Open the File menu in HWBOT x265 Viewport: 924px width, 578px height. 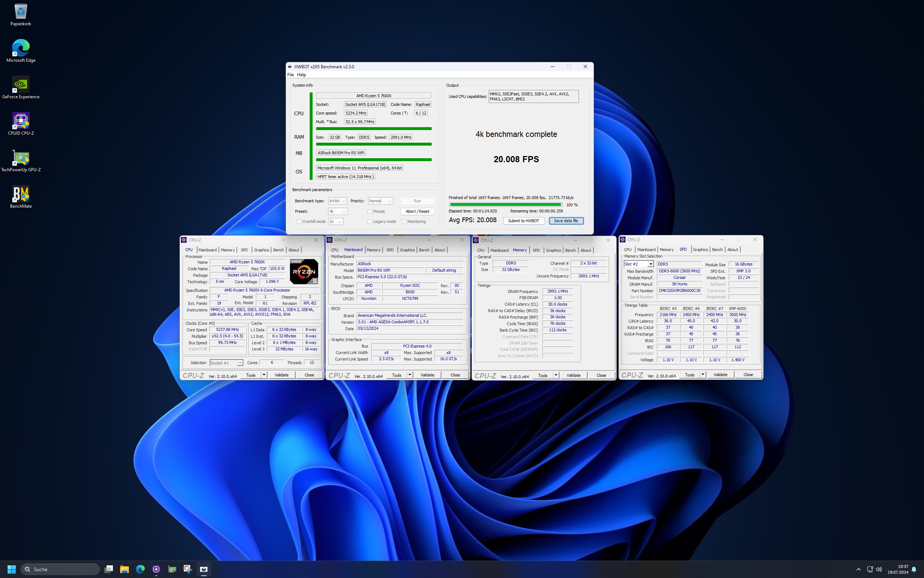tap(291, 75)
